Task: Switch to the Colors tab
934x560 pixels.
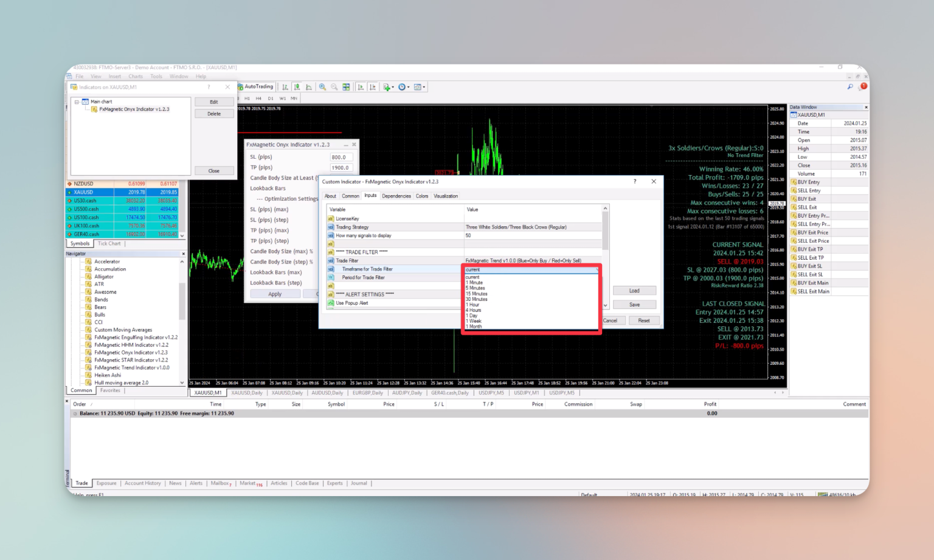Action: click(x=422, y=196)
